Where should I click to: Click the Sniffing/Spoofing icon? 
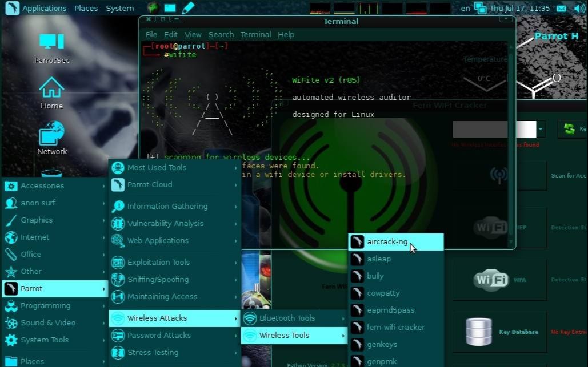tap(118, 279)
